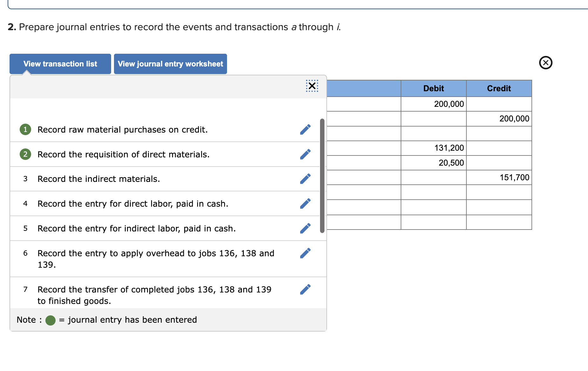Toggle completion status dot on transaction 1
This screenshot has width=588, height=371.
click(x=25, y=129)
